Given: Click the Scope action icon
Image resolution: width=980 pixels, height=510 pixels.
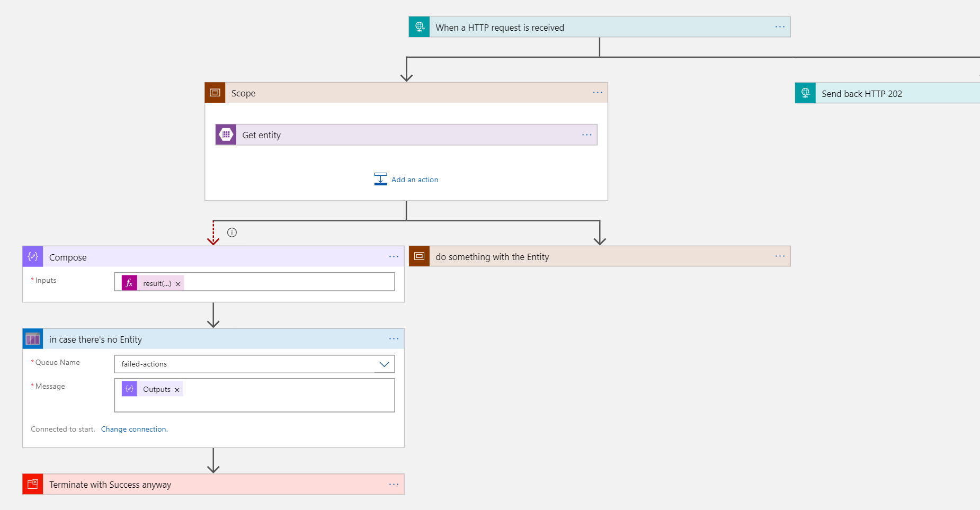Looking at the screenshot, I should (x=215, y=93).
